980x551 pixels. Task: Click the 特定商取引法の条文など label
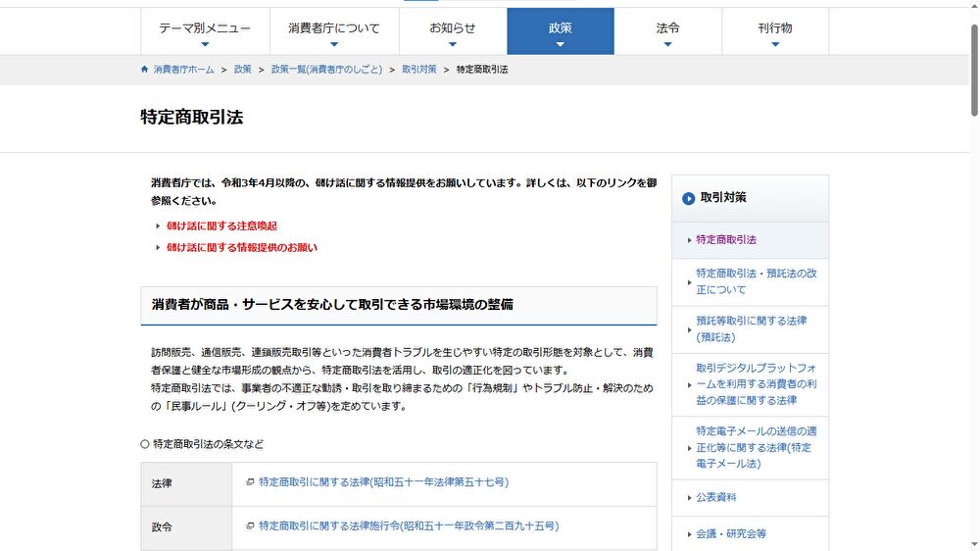208,444
